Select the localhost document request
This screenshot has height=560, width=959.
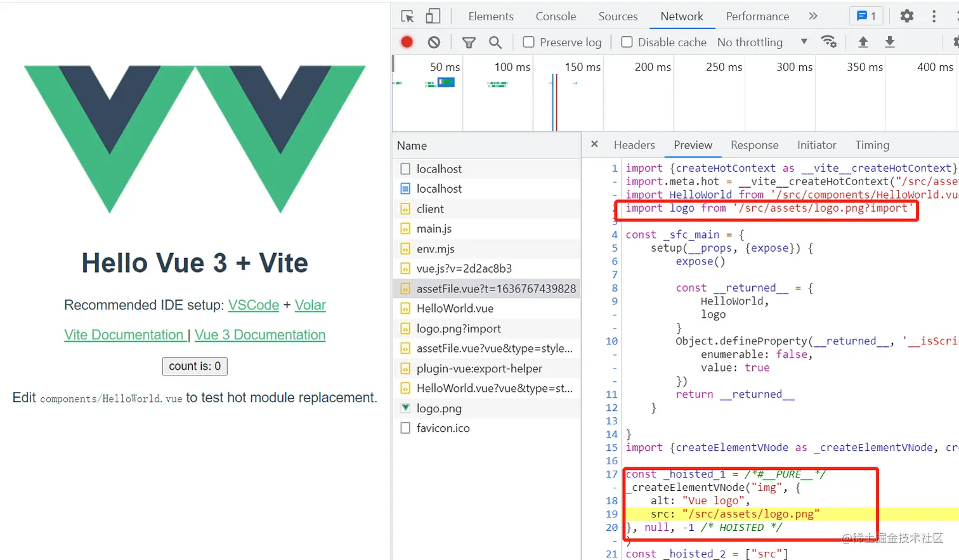(486, 189)
